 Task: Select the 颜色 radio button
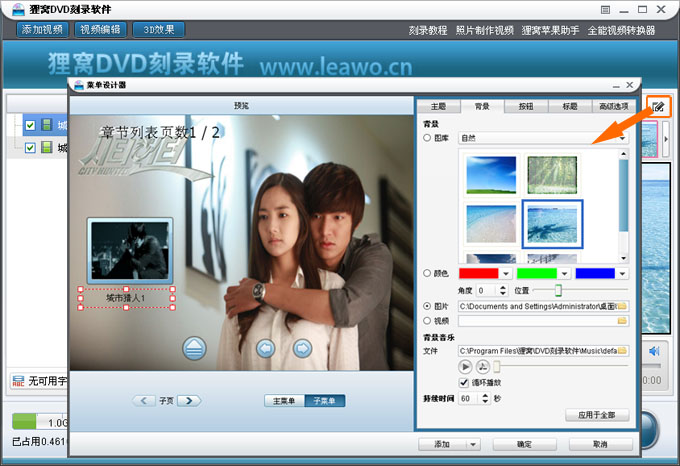click(427, 273)
